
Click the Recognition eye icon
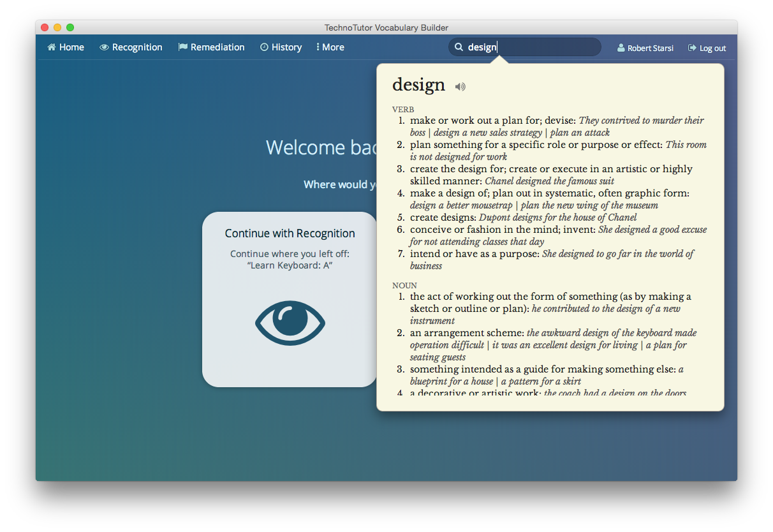pos(103,47)
